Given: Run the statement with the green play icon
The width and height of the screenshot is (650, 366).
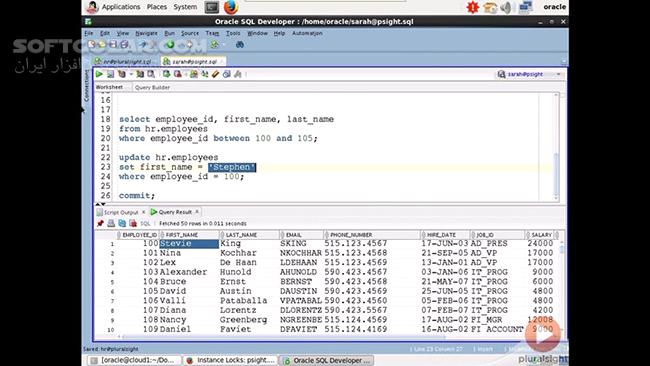Looking at the screenshot, I should point(99,74).
